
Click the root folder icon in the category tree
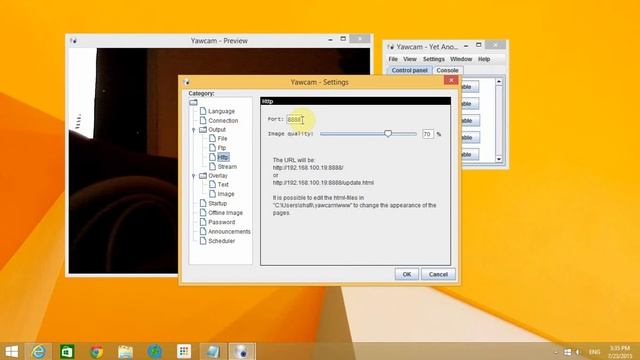pos(193,102)
